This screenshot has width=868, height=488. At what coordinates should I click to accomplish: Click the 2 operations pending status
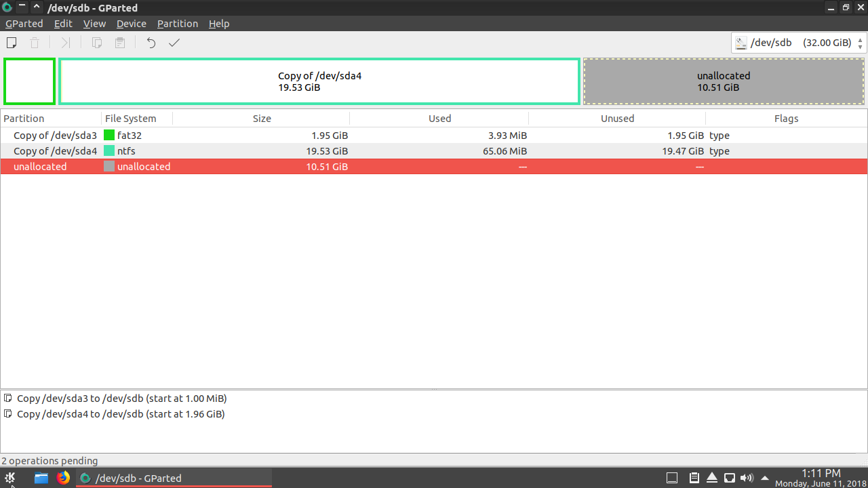click(50, 461)
